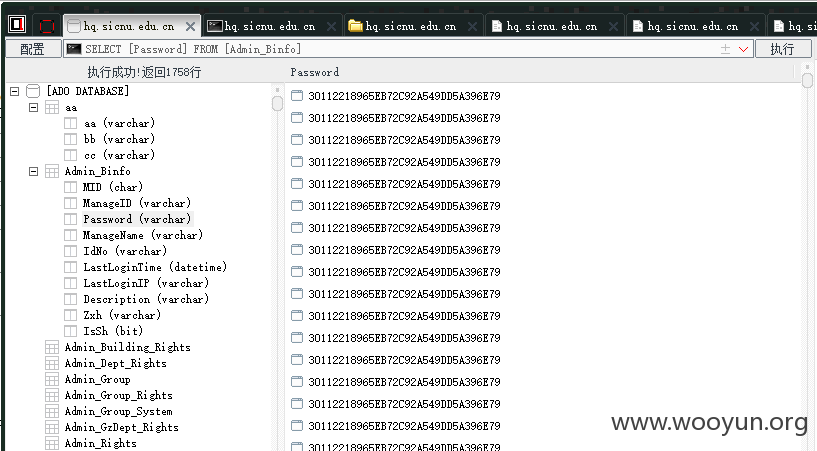The image size is (817, 451).
Task: Click the table icon beside aa
Action: [52, 107]
